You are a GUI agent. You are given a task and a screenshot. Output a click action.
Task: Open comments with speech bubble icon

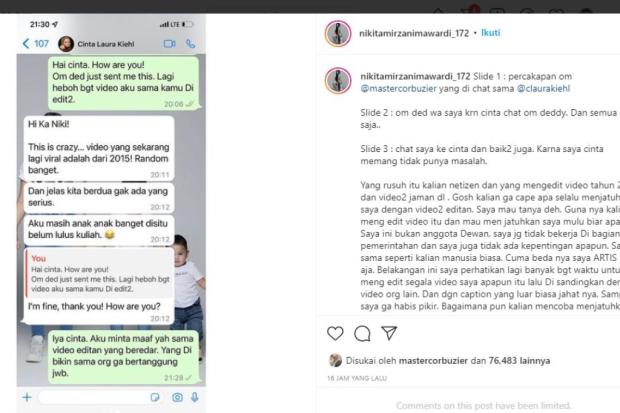tap(362, 333)
